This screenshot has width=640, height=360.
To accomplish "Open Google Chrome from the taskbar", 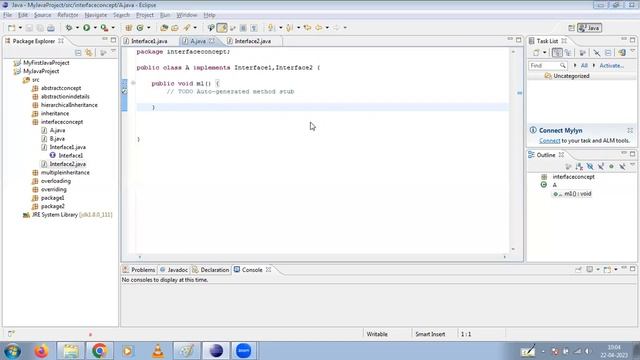I will [99, 351].
